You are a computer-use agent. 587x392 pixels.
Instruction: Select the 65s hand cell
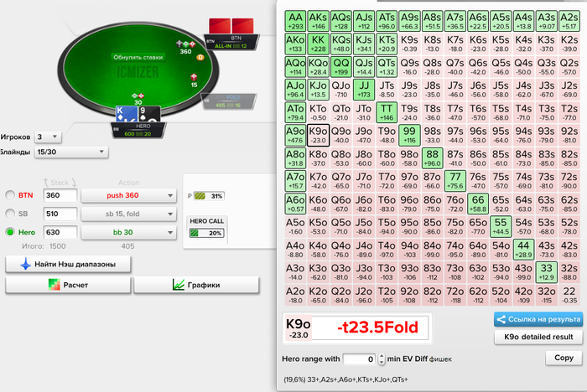[501, 204]
